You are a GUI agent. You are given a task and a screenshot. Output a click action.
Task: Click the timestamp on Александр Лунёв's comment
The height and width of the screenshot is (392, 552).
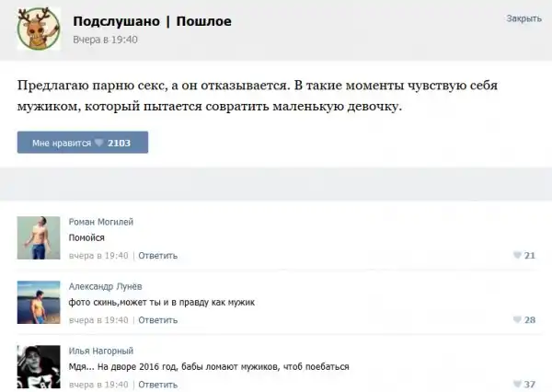[x=98, y=319]
